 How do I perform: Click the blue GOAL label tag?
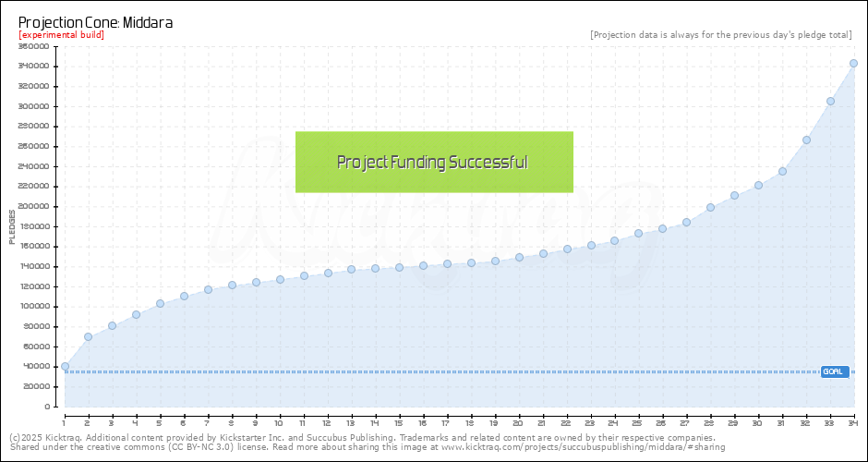click(834, 371)
